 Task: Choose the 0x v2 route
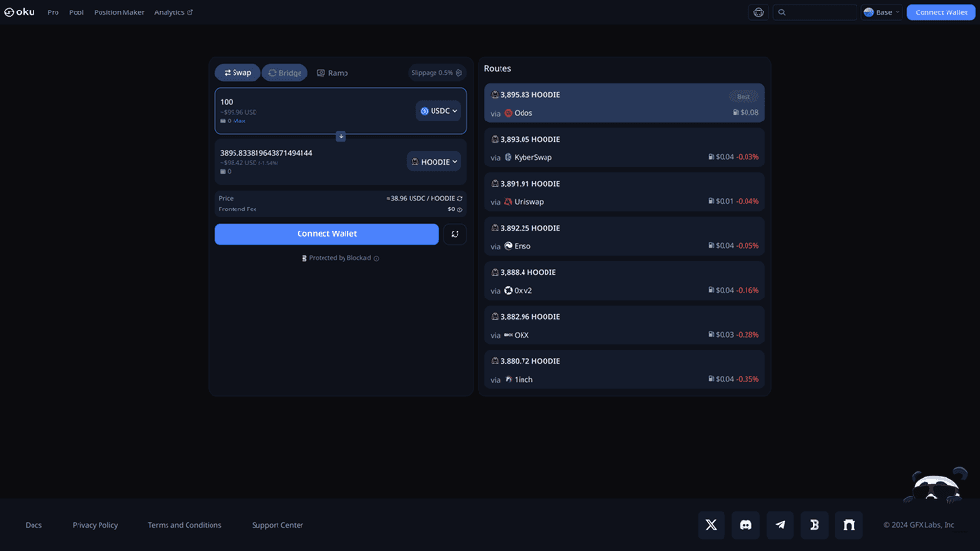(624, 281)
